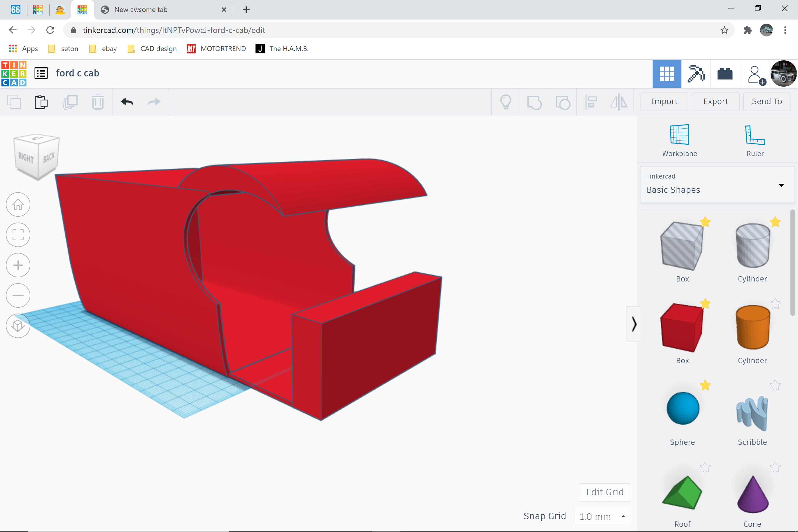Open The H.A.M.B. bookmark
This screenshot has width=798, height=532.
(x=282, y=48)
